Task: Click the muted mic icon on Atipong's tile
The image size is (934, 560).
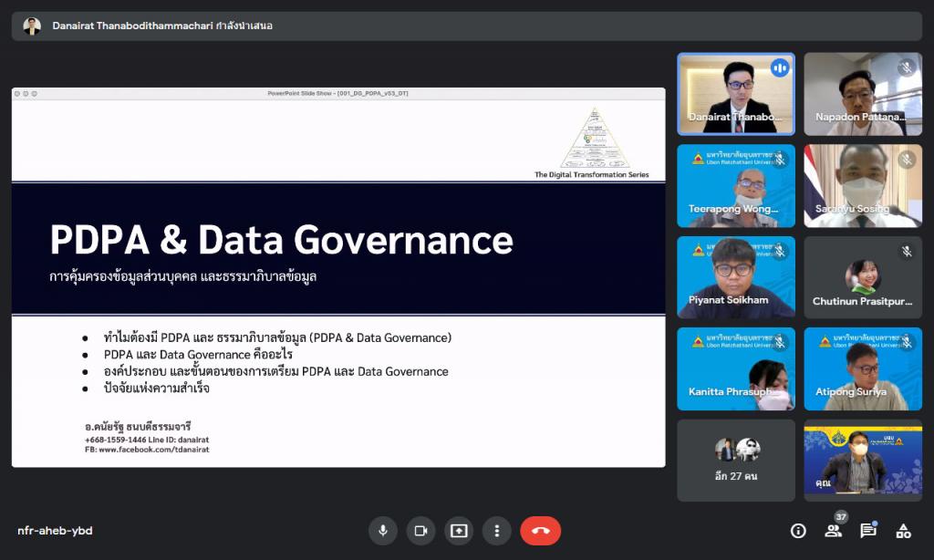Action: pos(906,342)
